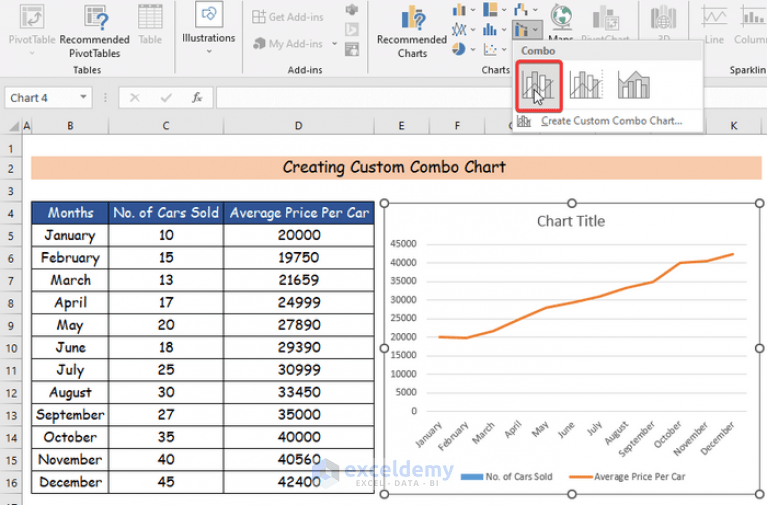Click the orange Average Price line series
Image resolution: width=767 pixels, height=505 pixels.
click(587, 296)
